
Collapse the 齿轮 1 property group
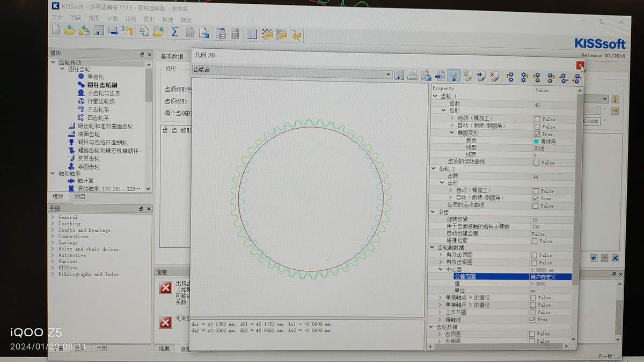(x=436, y=96)
